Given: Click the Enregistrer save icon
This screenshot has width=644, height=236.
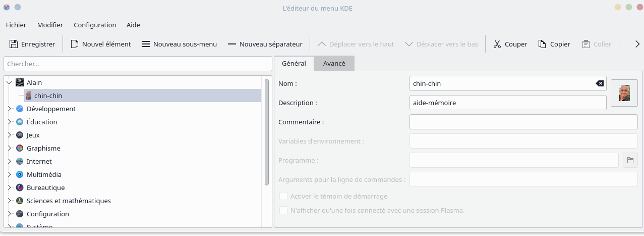Looking at the screenshot, I should (x=14, y=44).
